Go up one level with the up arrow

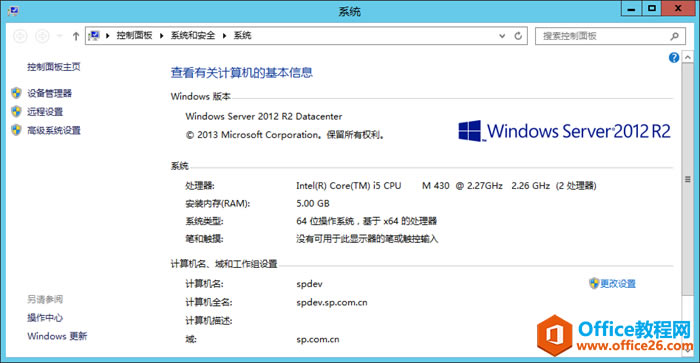coord(76,36)
